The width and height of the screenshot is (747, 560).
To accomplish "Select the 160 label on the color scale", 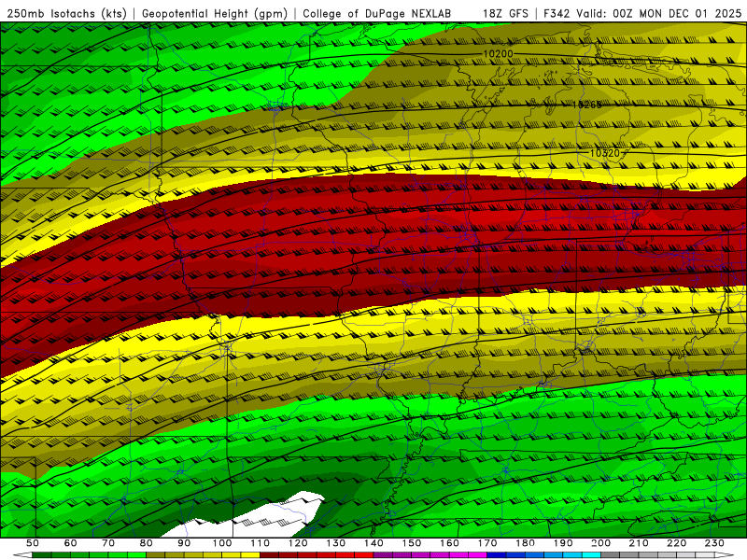I will (449, 543).
